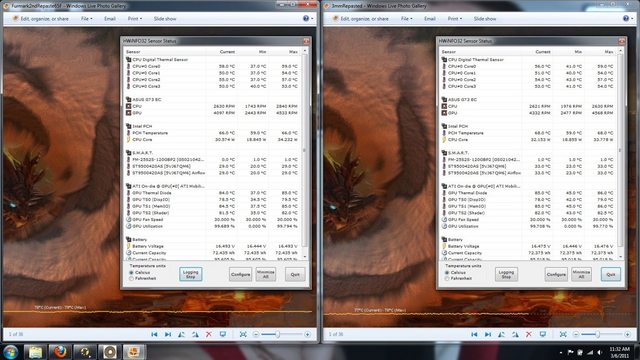This screenshot has height=360, width=640.
Task: Click Email in Furmark2ndRepaste window toolbar
Action: (109, 19)
